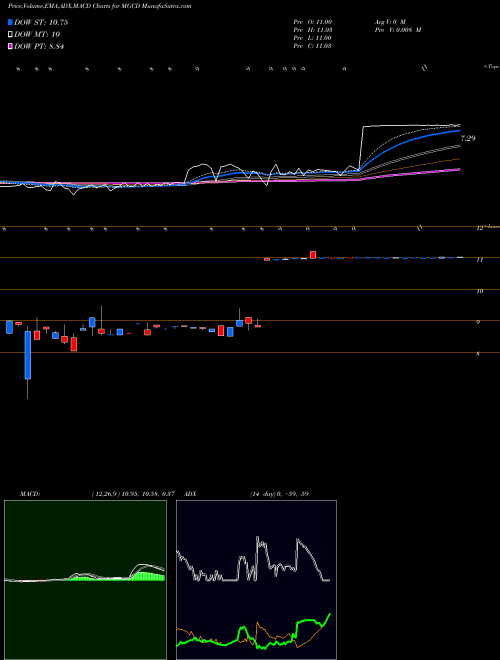Click the blue DOW ST legend swatch
This screenshot has width=500, height=660.
11,22
